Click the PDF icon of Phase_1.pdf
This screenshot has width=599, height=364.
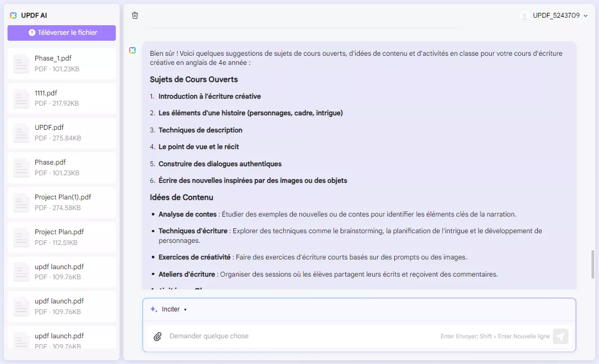pyautogui.click(x=21, y=63)
